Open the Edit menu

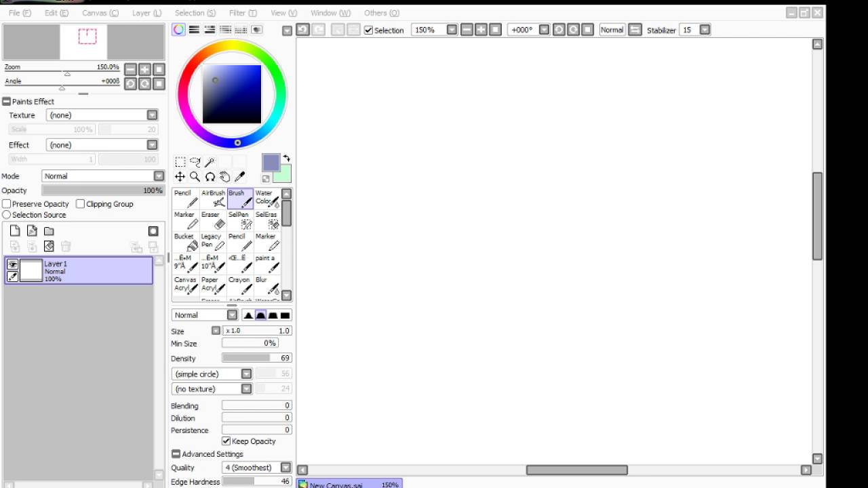[x=56, y=13]
